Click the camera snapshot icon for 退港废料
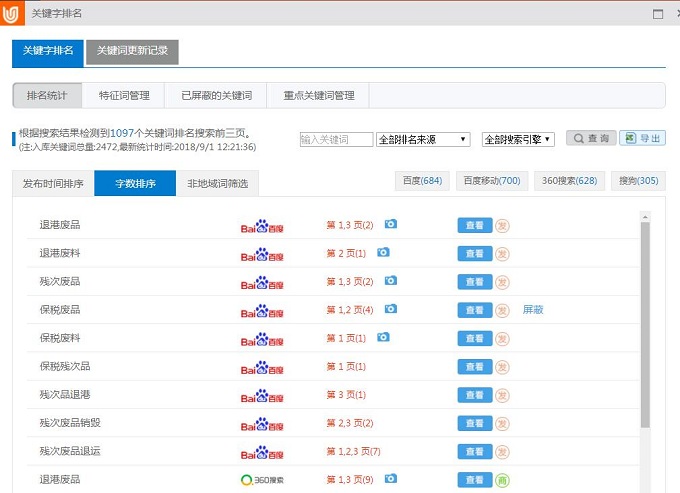Viewport: 680px width, 493px height. pyautogui.click(x=383, y=253)
